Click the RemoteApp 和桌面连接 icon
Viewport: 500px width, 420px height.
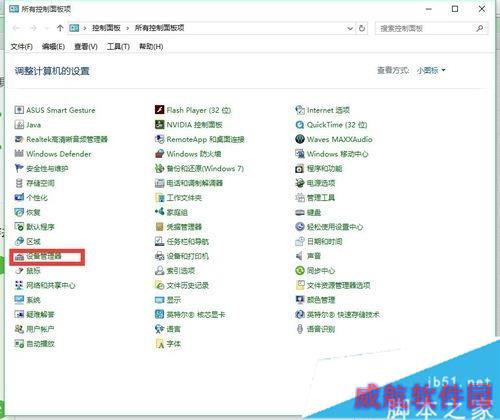tap(160, 139)
